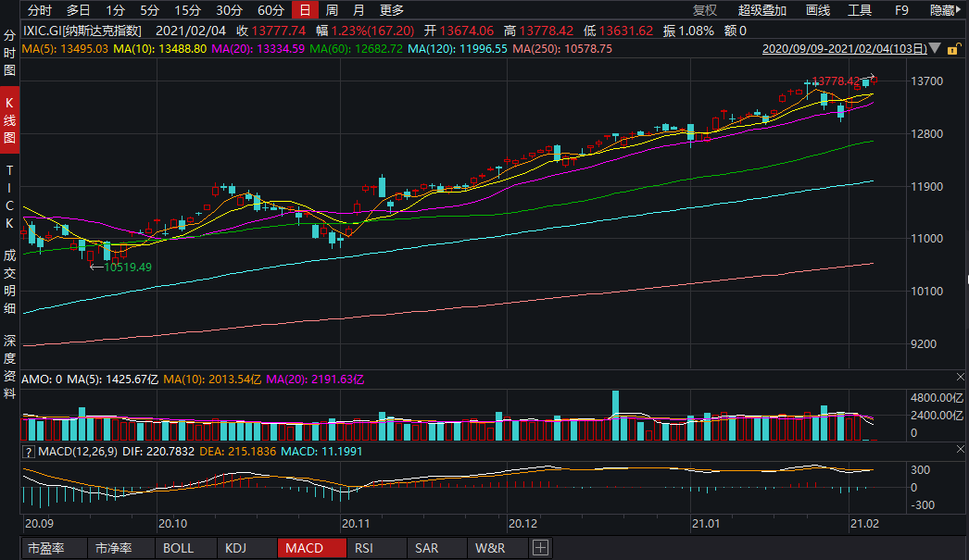The height and width of the screenshot is (560, 969).
Task: Click the 超级叠加 overlay button
Action: tap(762, 10)
